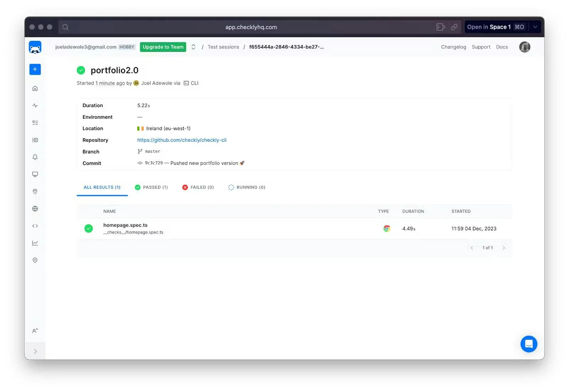Click the invite teammates icon
Image resolution: width=569 pixels, height=392 pixels.
(x=35, y=330)
